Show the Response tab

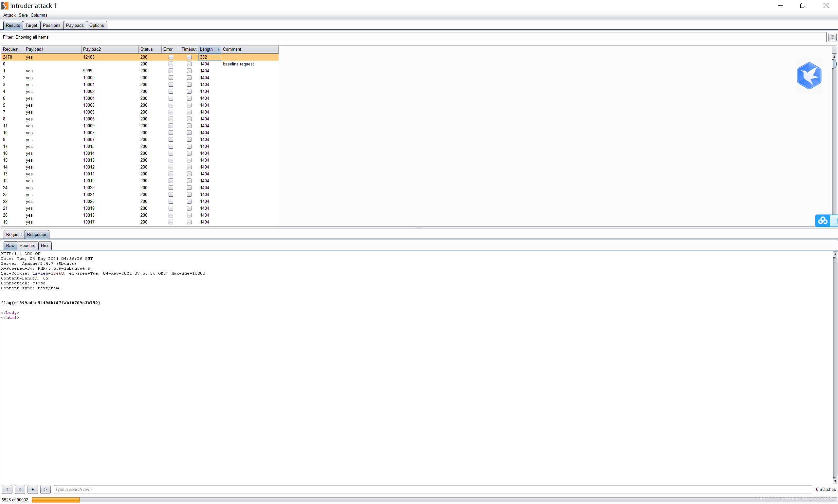(37, 234)
